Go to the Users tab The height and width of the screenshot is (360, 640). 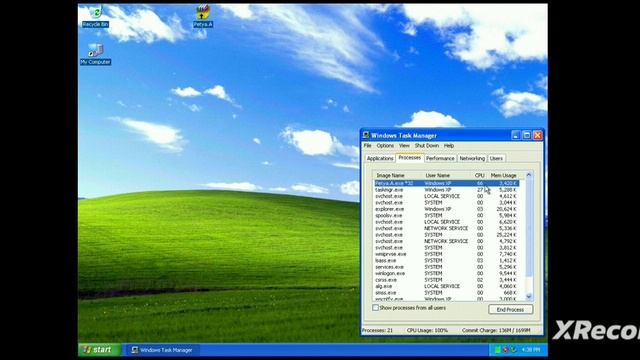click(496, 158)
